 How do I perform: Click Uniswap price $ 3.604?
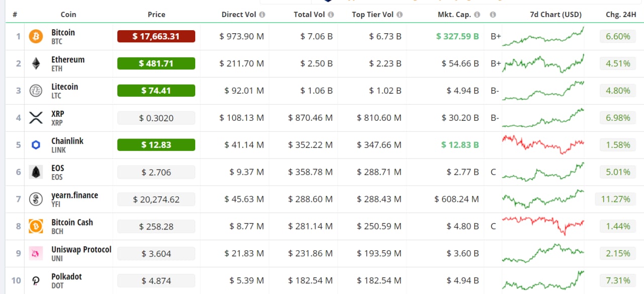[156, 254]
